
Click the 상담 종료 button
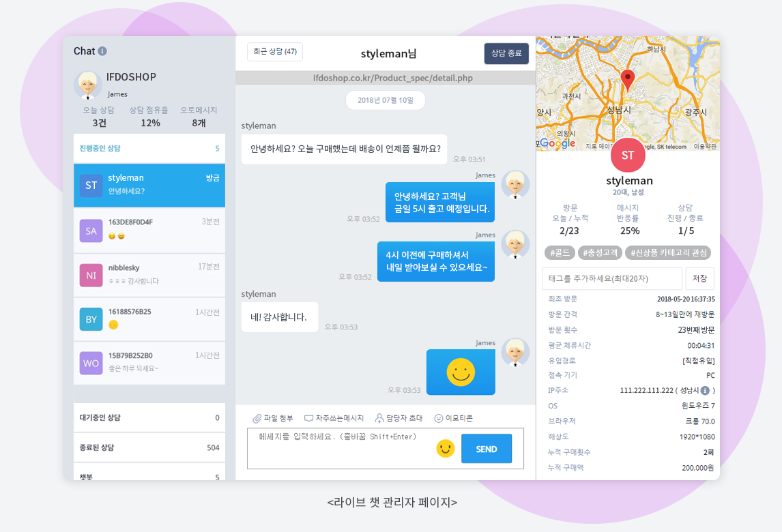coord(506,53)
